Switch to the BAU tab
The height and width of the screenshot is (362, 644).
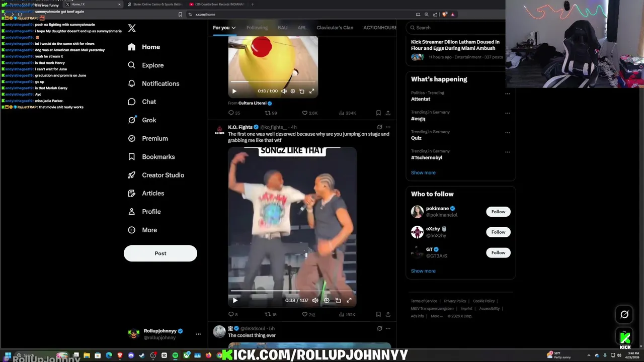pos(283,28)
